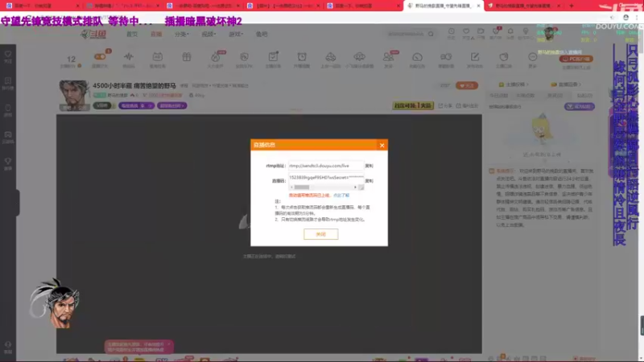Switch to the last browser tab at right

tap(525, 6)
